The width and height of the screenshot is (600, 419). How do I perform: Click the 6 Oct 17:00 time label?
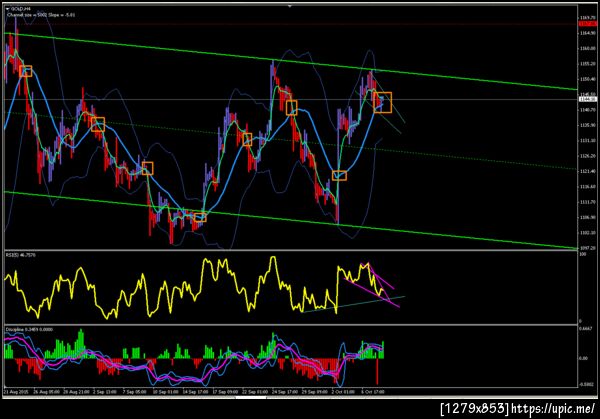tap(373, 392)
